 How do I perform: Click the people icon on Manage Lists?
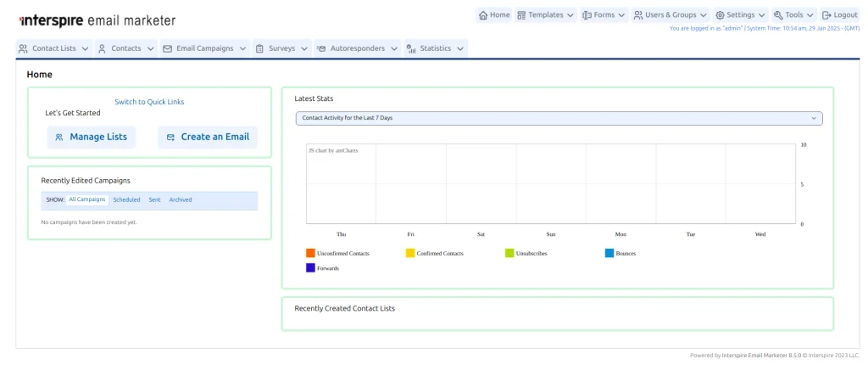[x=59, y=137]
